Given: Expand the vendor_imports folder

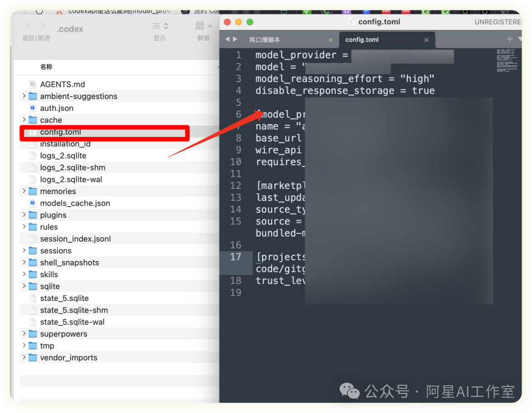Looking at the screenshot, I should click(x=24, y=358).
